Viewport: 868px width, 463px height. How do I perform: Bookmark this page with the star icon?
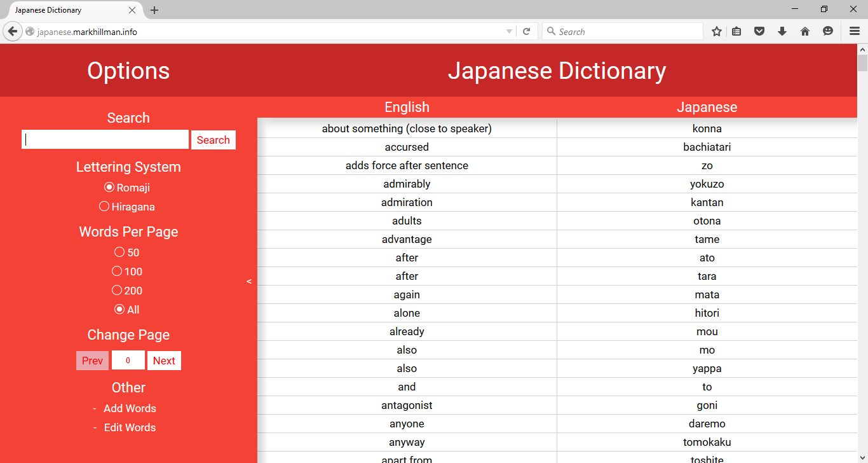[x=717, y=31]
